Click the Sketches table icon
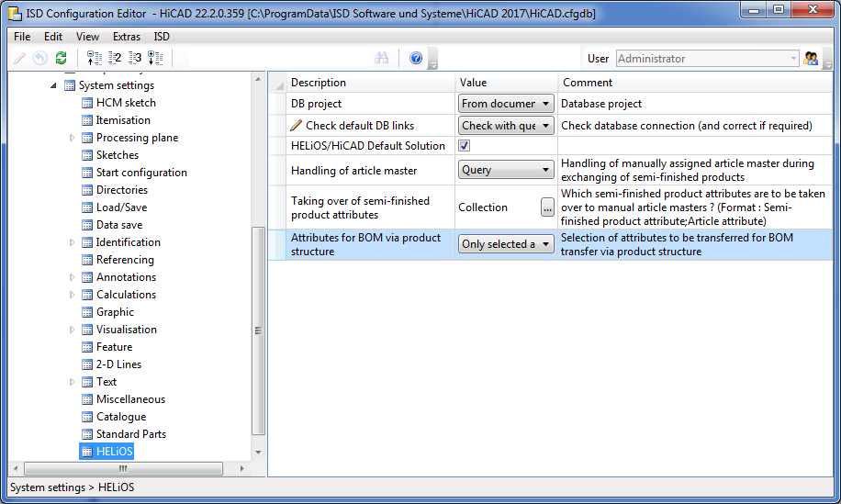 87,155
